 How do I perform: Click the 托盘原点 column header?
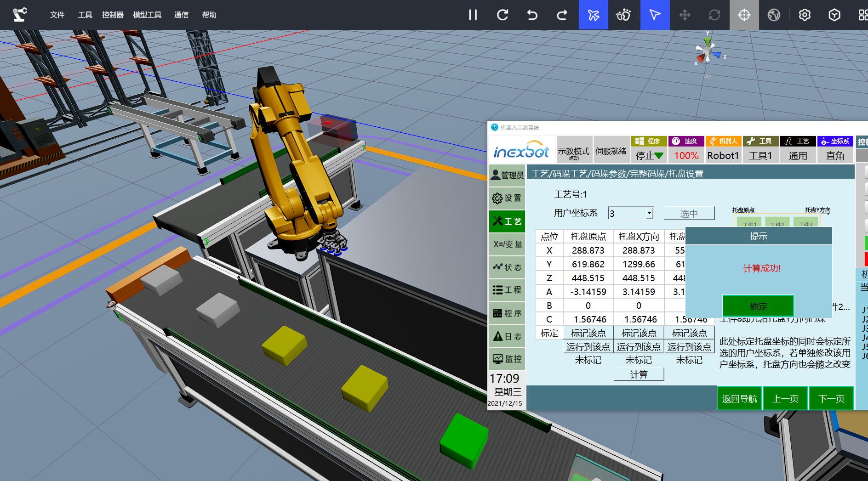[588, 237]
